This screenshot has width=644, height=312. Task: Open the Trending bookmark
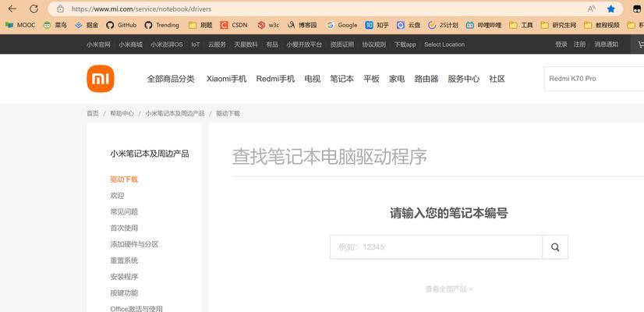click(x=162, y=25)
